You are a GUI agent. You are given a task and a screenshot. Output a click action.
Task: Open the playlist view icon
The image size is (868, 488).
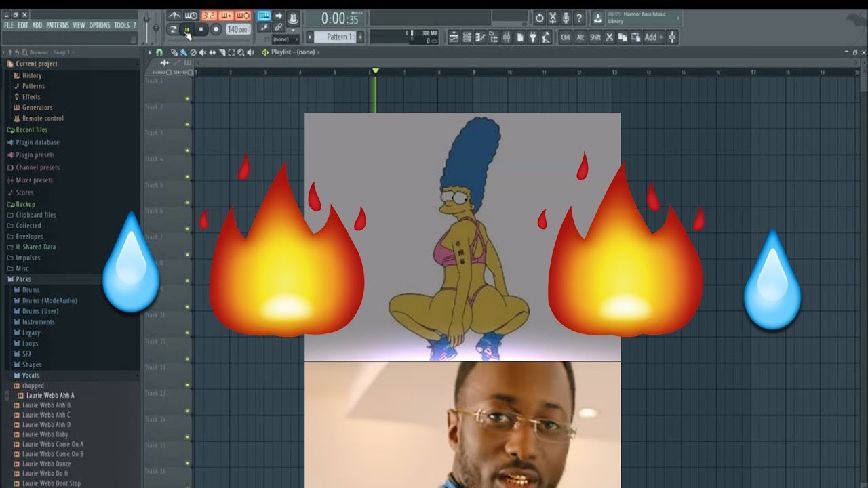(453, 37)
